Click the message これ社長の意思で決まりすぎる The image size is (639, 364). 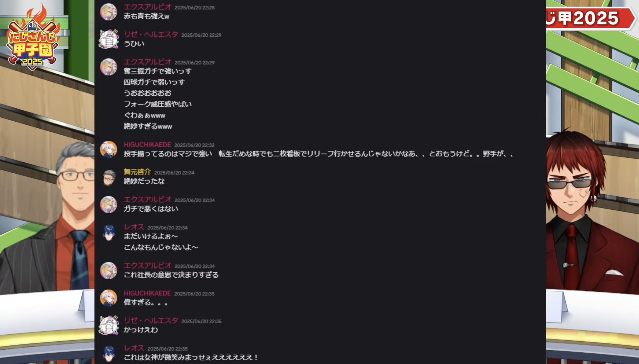pyautogui.click(x=171, y=275)
